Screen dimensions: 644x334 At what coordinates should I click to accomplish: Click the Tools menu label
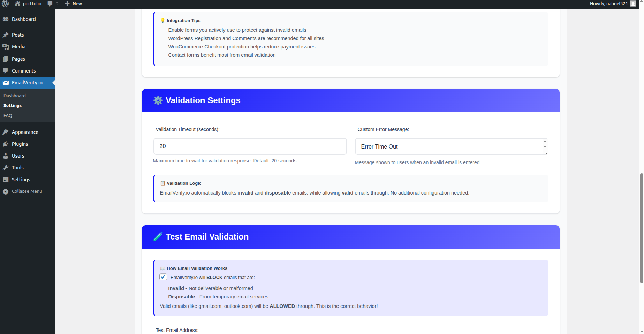(18, 168)
